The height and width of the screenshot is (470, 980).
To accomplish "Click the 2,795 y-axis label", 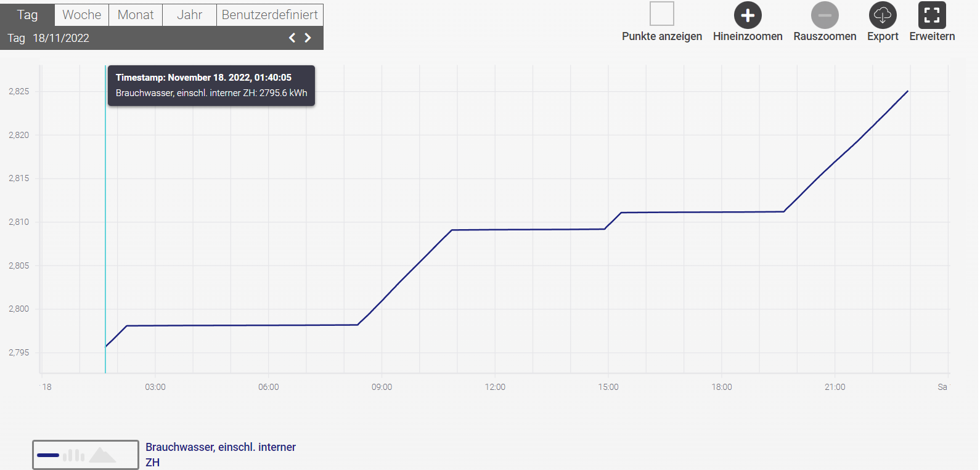I will click(x=18, y=352).
